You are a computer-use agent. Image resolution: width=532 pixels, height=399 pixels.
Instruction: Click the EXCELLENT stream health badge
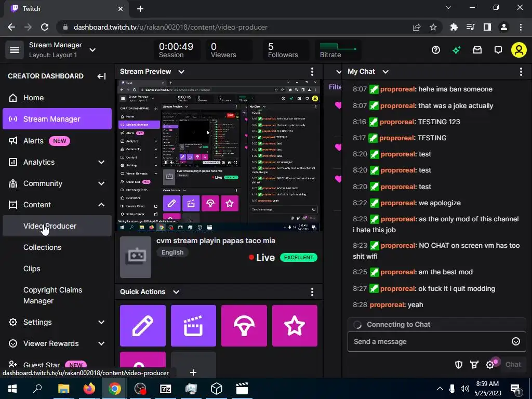(x=299, y=258)
